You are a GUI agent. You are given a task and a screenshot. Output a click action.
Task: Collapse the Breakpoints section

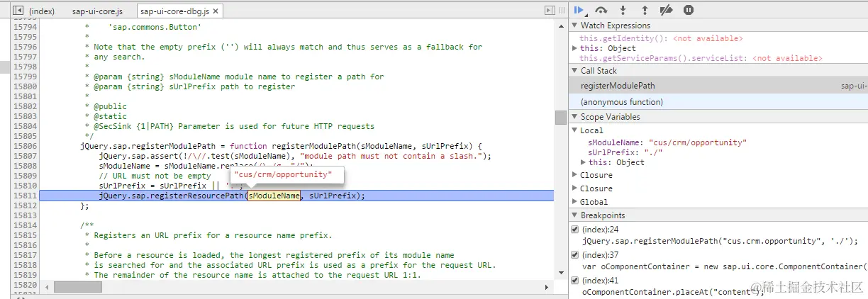tap(574, 215)
